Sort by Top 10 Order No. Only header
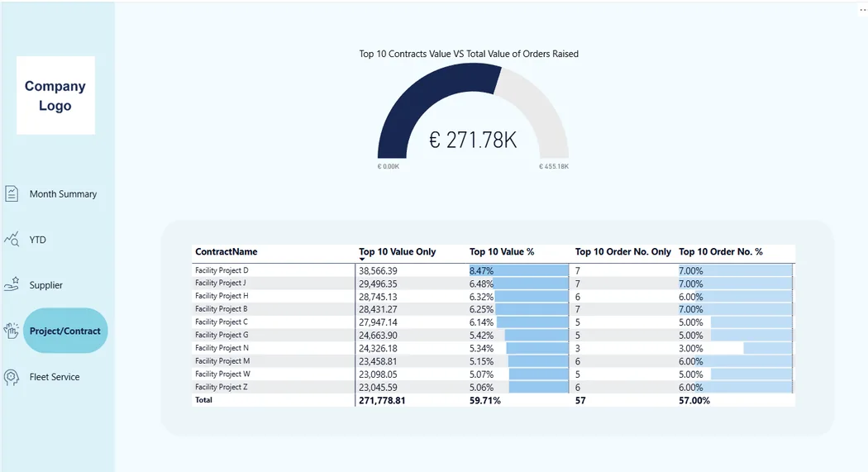This screenshot has width=868, height=472. pyautogui.click(x=622, y=252)
